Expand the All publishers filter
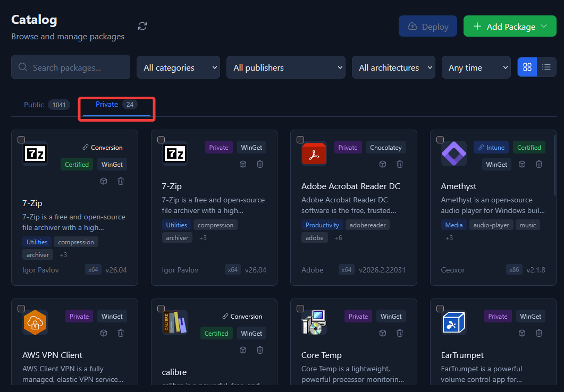This screenshot has height=392, width=564. [x=286, y=67]
